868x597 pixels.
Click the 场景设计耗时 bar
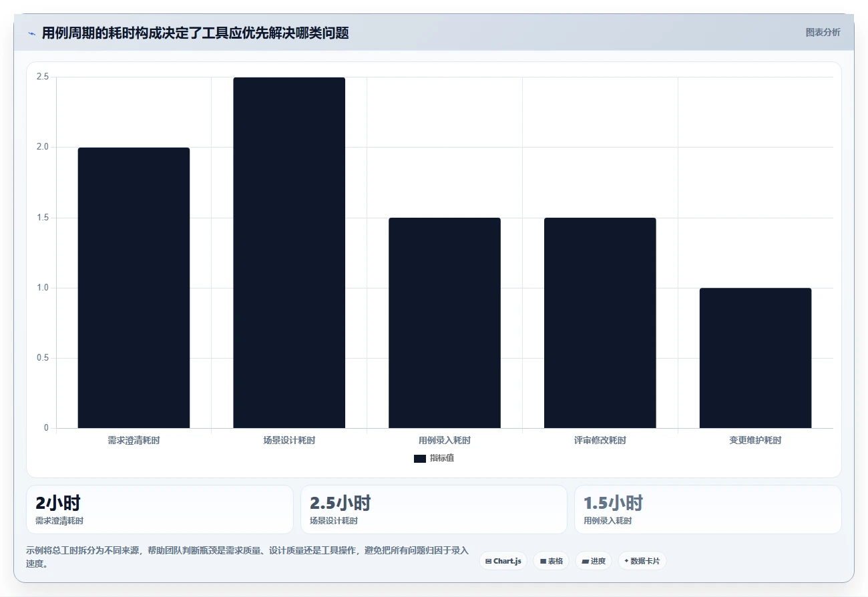(x=289, y=252)
